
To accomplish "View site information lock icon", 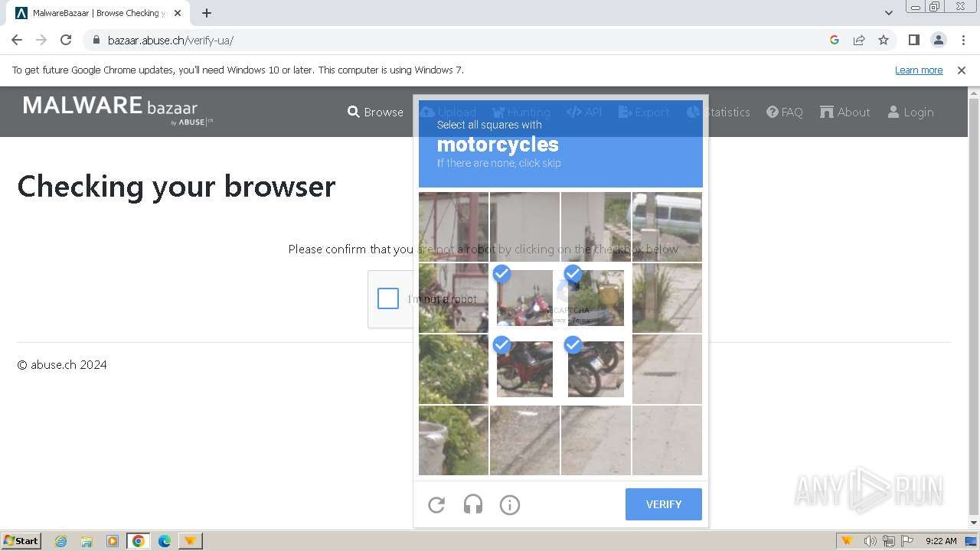I will [96, 40].
